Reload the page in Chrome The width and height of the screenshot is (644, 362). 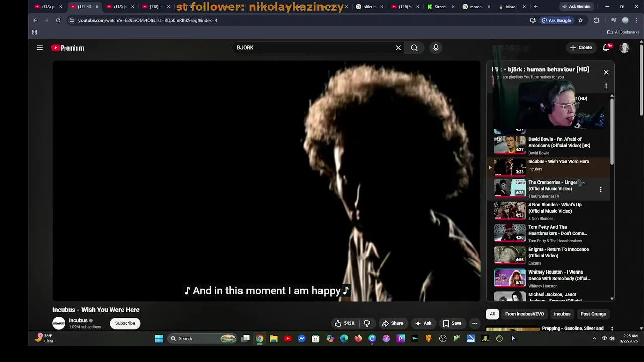[x=58, y=20]
